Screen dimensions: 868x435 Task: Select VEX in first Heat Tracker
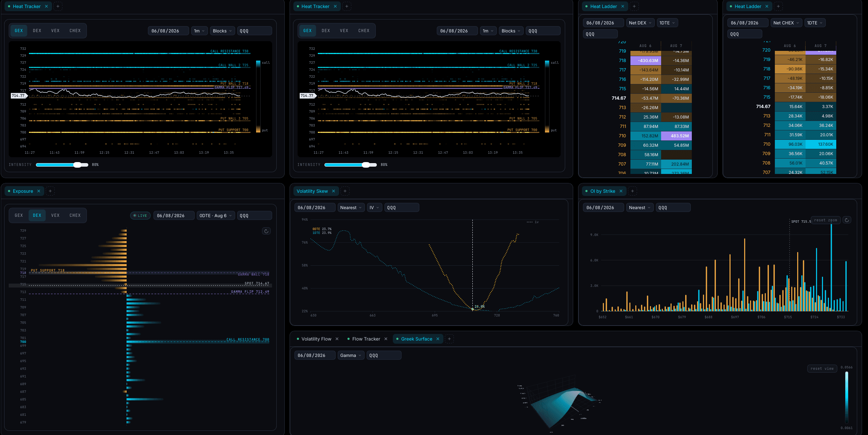55,31
